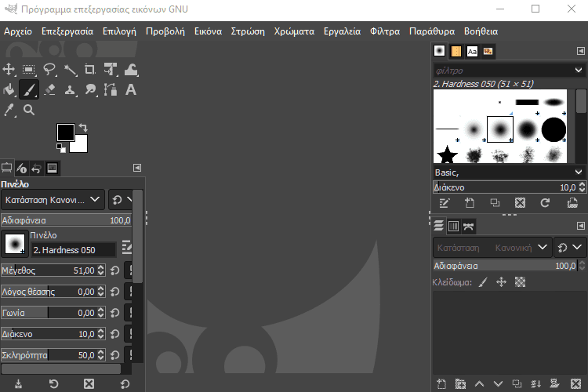Reset Λόγος θέασης to default
The height and width of the screenshot is (392, 588).
point(115,292)
